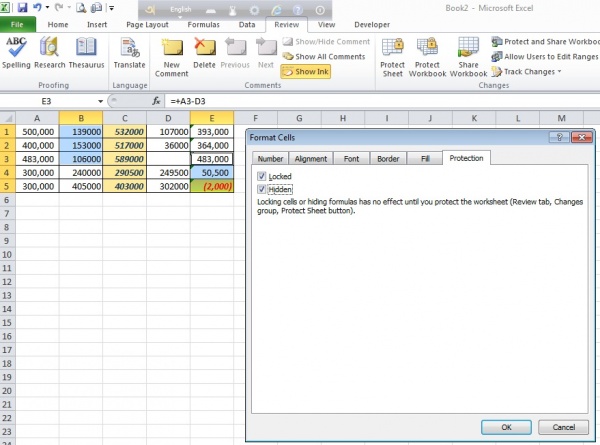This screenshot has height=445, width=600.
Task: Select cell E4 with 50,500
Action: [212, 173]
